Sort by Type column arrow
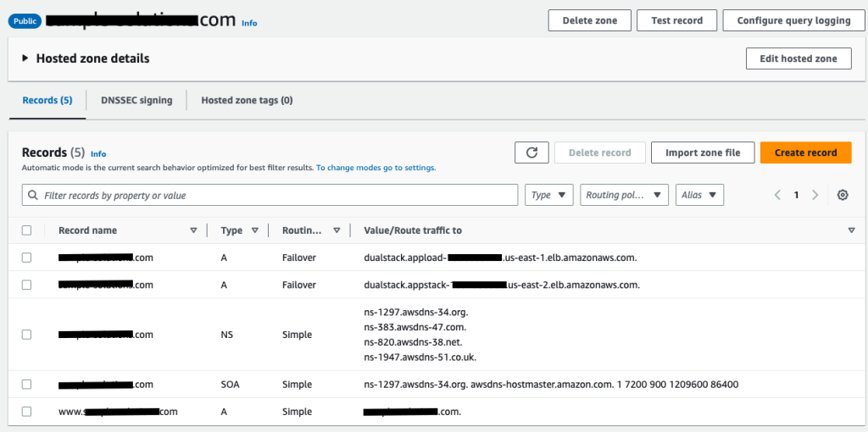The height and width of the screenshot is (432, 868). [x=255, y=230]
